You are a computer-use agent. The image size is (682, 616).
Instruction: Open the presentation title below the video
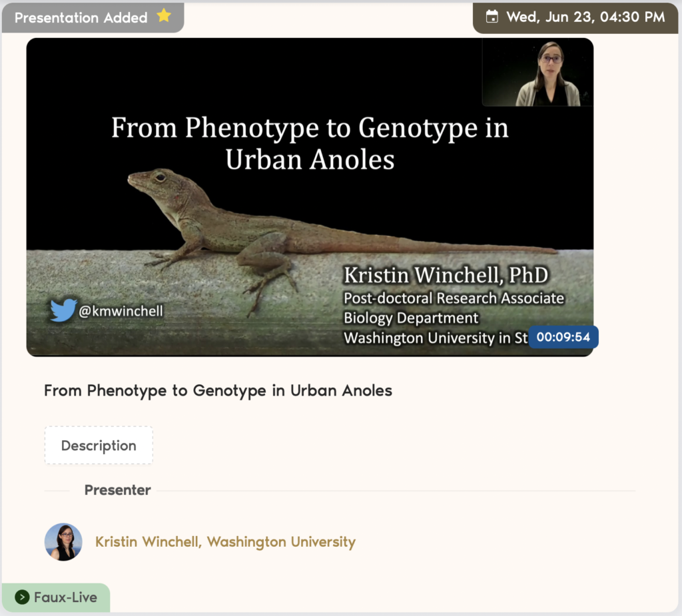218,391
